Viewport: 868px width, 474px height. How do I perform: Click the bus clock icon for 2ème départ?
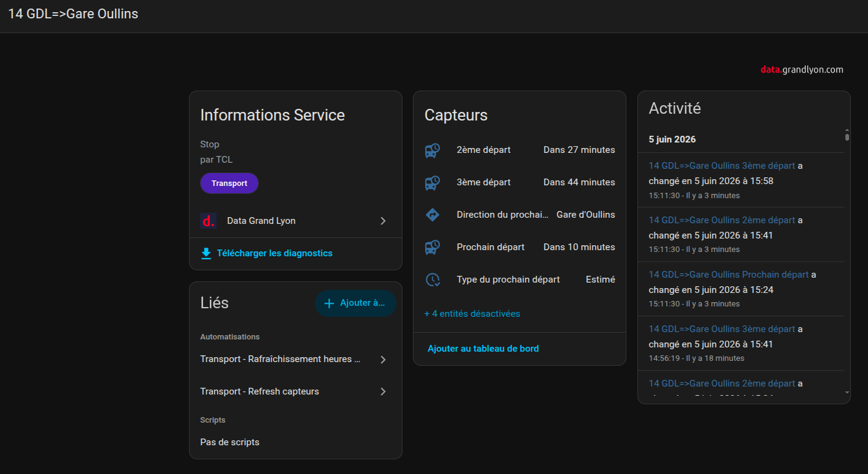tap(432, 150)
